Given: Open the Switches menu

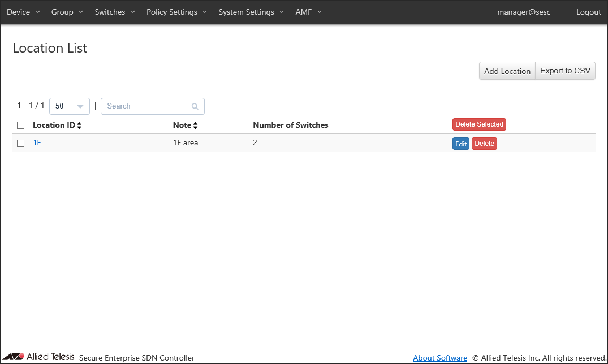Looking at the screenshot, I should coord(115,12).
